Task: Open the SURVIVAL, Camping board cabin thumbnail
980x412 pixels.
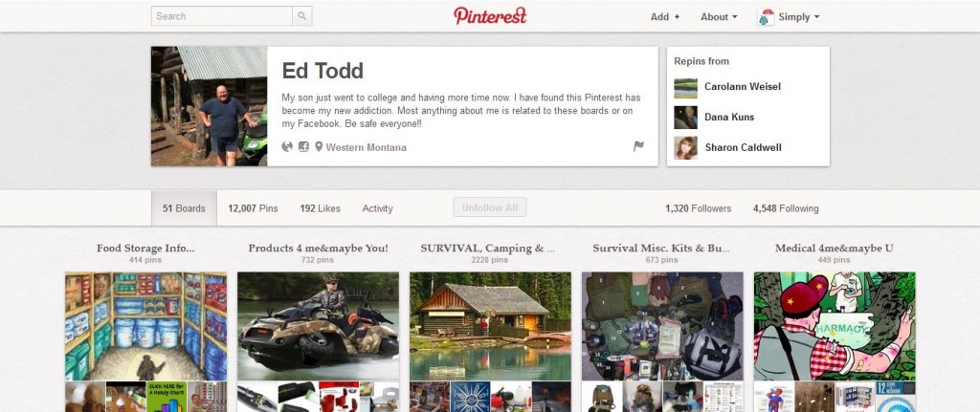Action: point(490,327)
